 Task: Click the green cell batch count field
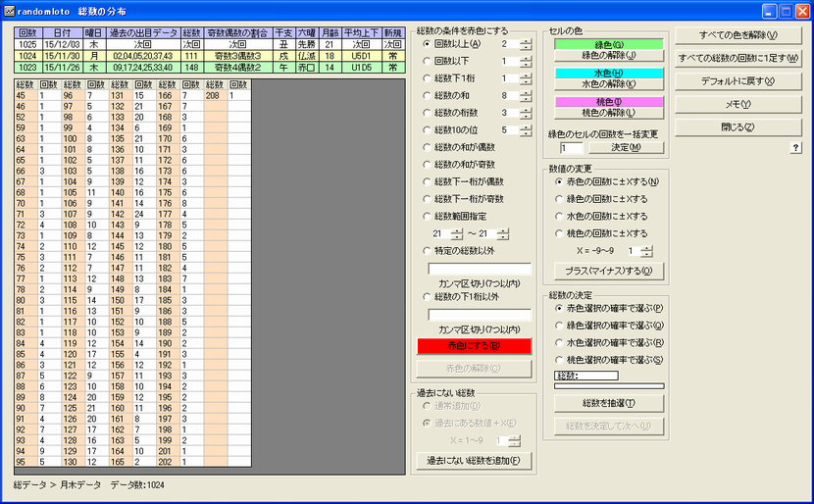(572, 148)
